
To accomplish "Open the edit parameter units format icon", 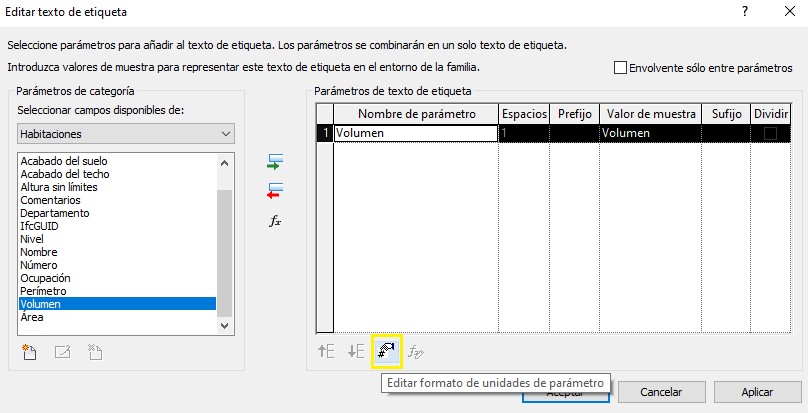I will click(386, 351).
